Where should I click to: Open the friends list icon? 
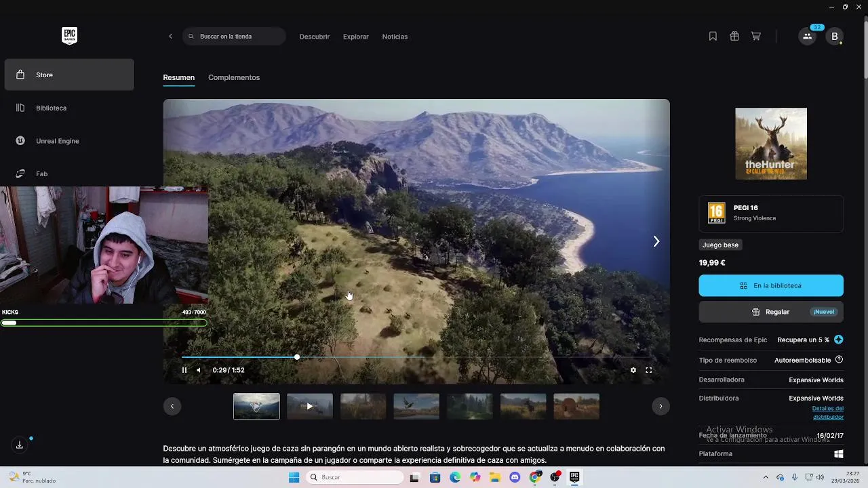tap(807, 37)
